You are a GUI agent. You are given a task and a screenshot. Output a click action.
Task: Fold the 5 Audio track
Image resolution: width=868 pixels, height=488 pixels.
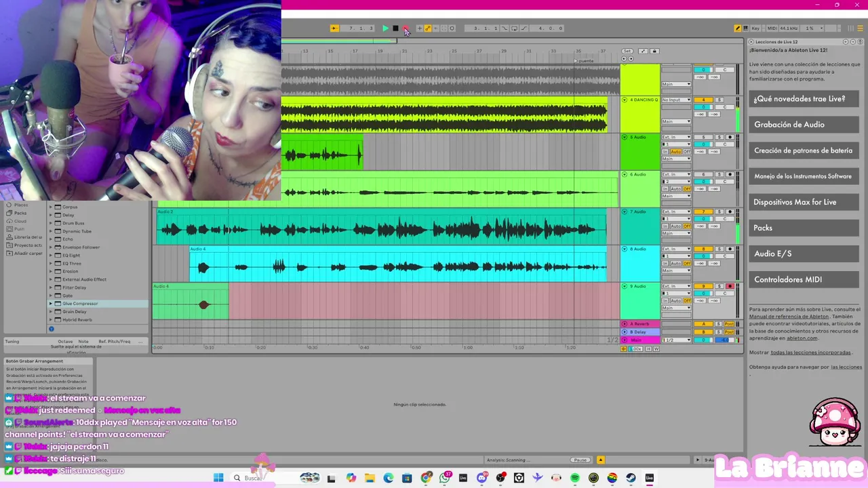pyautogui.click(x=625, y=137)
